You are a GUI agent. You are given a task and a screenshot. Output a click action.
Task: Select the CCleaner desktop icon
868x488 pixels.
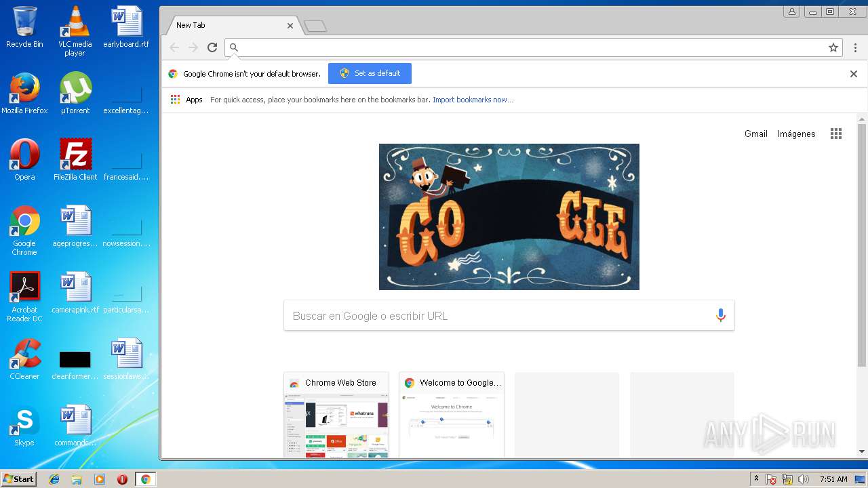pyautogui.click(x=24, y=359)
